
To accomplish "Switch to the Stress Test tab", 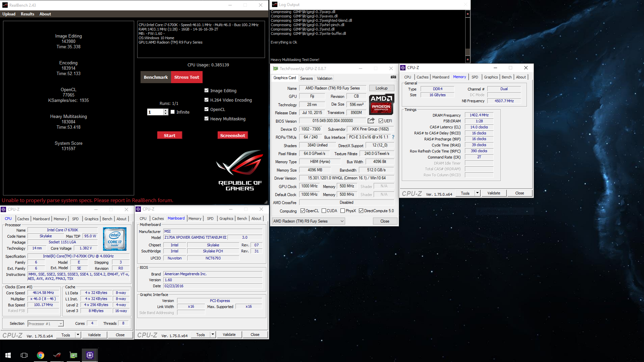I will pos(186,77).
